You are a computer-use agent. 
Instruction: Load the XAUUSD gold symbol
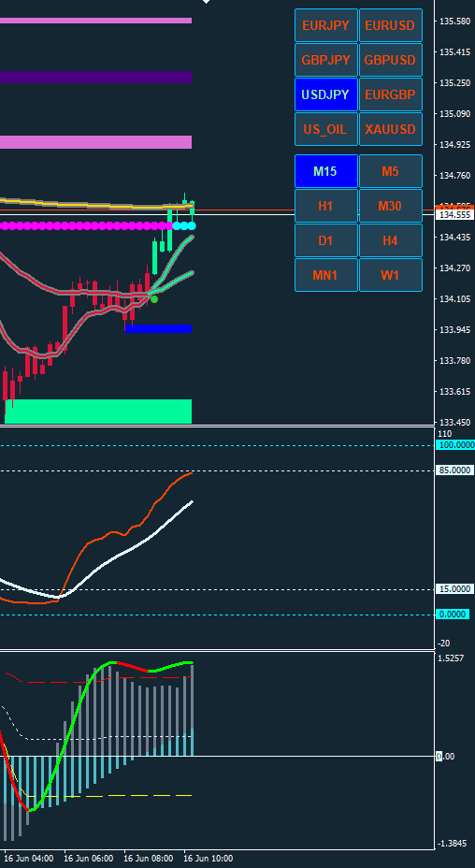[390, 129]
